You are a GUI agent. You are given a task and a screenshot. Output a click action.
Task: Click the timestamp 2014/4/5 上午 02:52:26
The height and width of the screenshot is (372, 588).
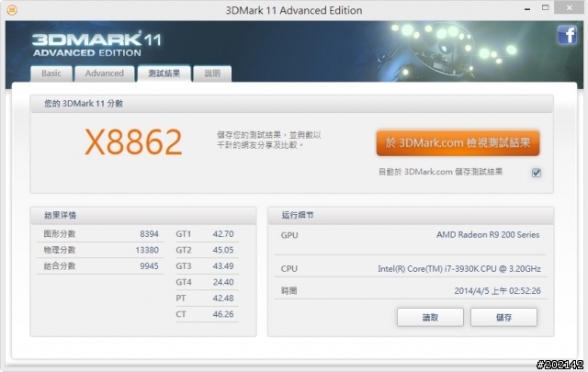(x=497, y=290)
